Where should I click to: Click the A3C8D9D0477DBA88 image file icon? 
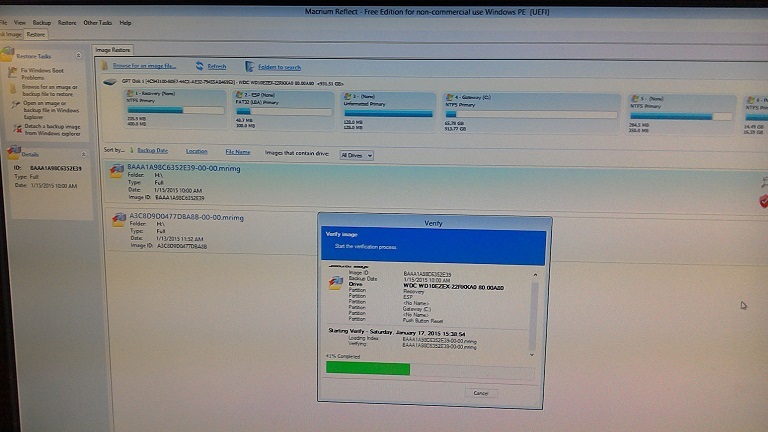coord(119,219)
